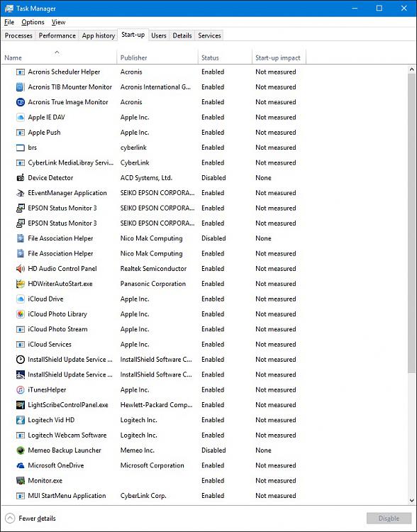This screenshot has height=532, width=417.
Task: Click the HD Audio Control Panel speaker icon
Action: 21,269
